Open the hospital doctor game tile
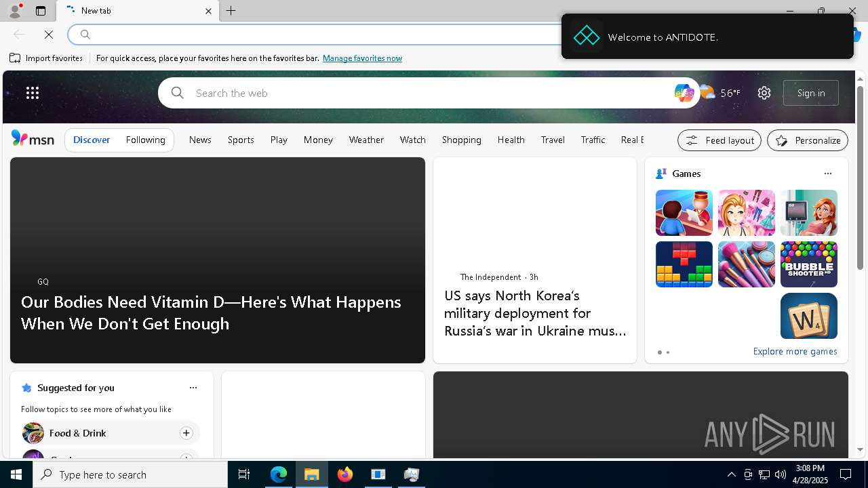The image size is (868, 488). click(x=809, y=213)
